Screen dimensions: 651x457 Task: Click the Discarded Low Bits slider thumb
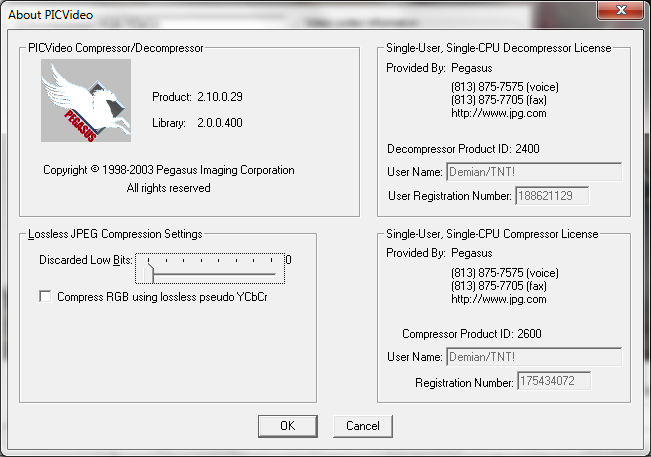point(149,272)
